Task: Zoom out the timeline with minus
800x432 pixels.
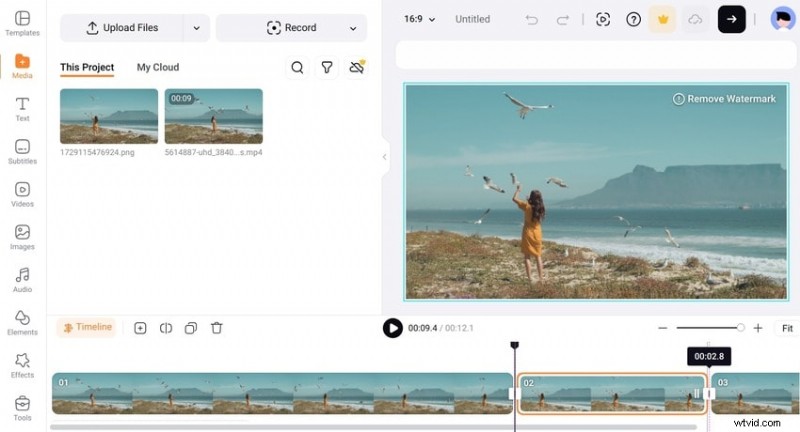Action: point(663,328)
